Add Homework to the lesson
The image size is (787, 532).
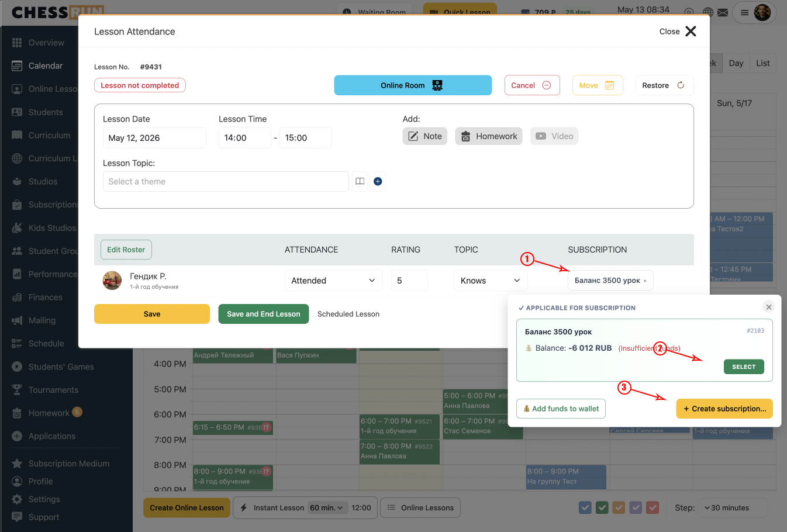pos(489,136)
